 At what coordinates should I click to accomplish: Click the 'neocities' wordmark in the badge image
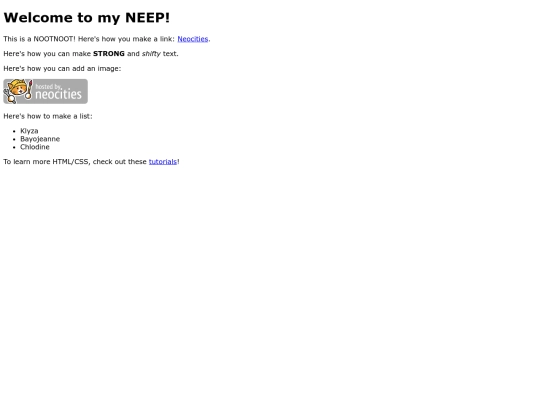coord(59,94)
